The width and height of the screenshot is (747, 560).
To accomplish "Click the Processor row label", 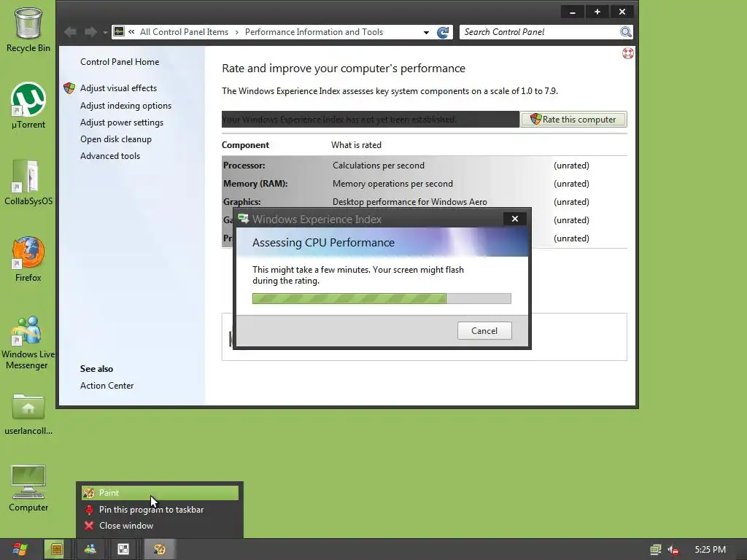I will point(244,166).
